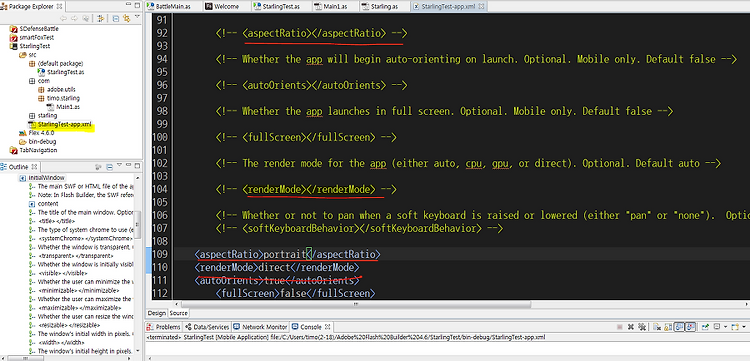Open the Data/Services panel tab
Viewport: 750px width, 361px height.
pyautogui.click(x=207, y=327)
